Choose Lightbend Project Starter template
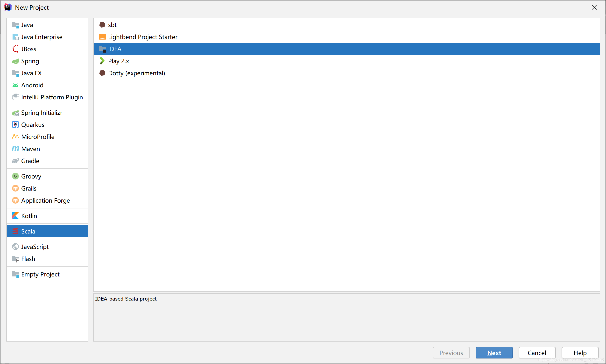 [346, 37]
